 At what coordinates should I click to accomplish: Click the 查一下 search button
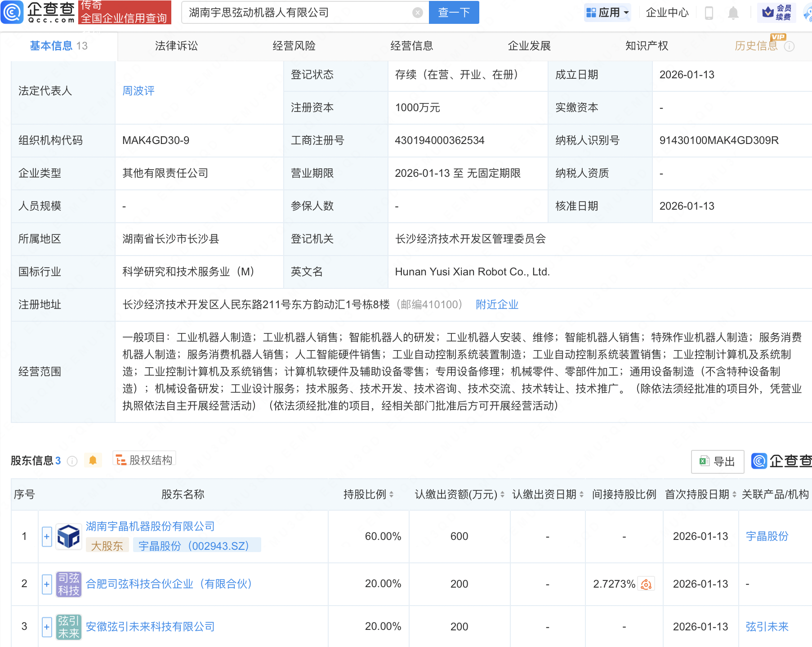(453, 13)
